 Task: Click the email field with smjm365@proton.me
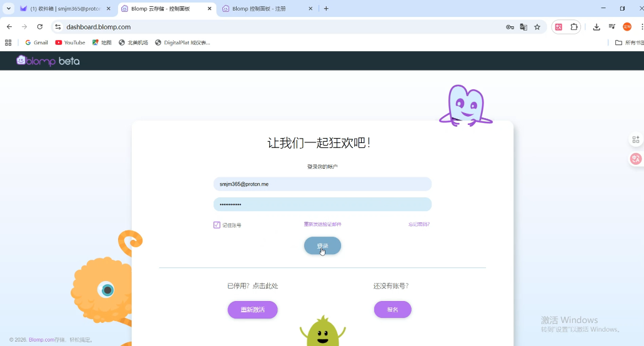322,184
